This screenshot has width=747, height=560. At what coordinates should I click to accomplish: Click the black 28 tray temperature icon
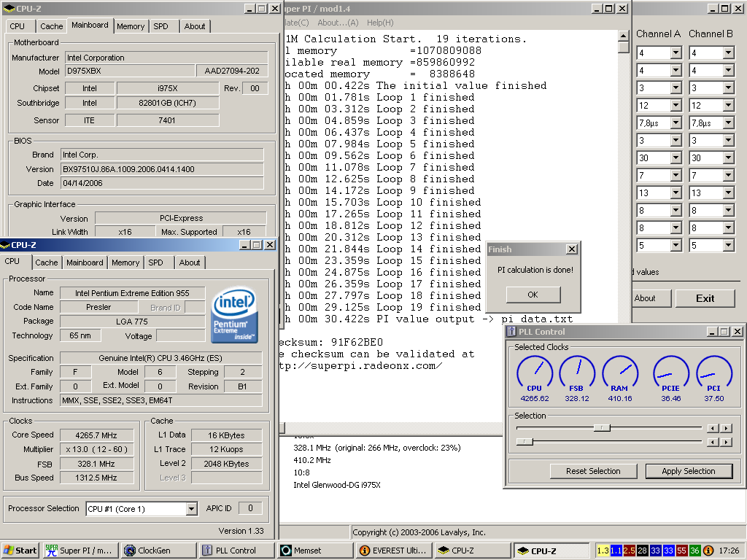click(x=642, y=551)
